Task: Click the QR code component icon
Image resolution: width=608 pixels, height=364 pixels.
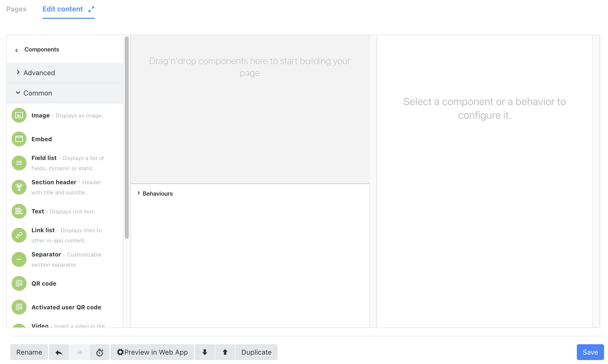Action: (19, 283)
